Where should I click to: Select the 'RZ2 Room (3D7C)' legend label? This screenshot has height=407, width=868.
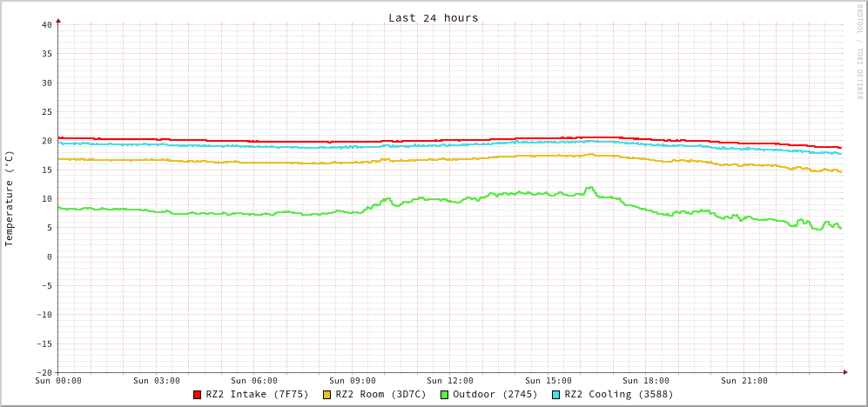point(380,394)
